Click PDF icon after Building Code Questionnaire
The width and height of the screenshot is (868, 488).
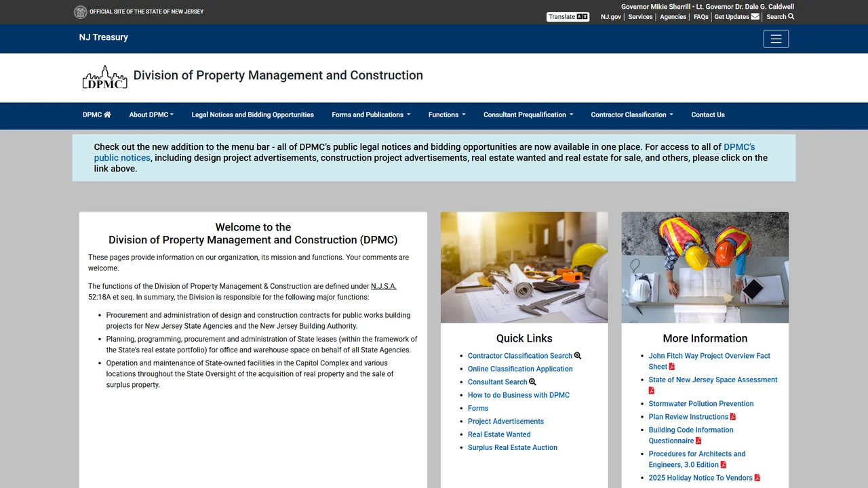click(x=698, y=441)
